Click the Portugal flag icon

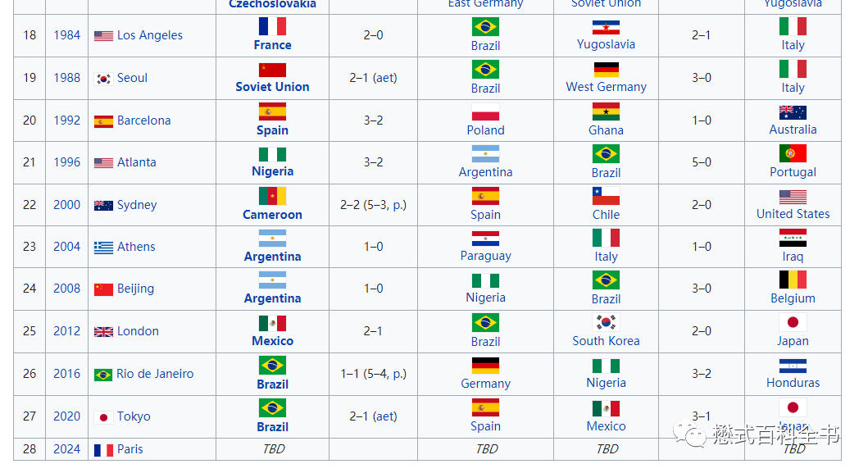point(793,153)
